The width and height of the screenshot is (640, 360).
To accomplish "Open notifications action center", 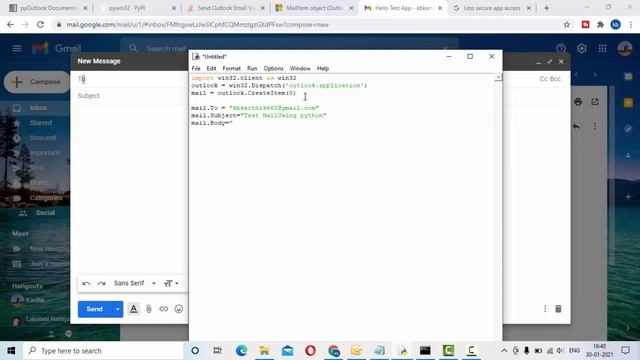I will coord(625,350).
